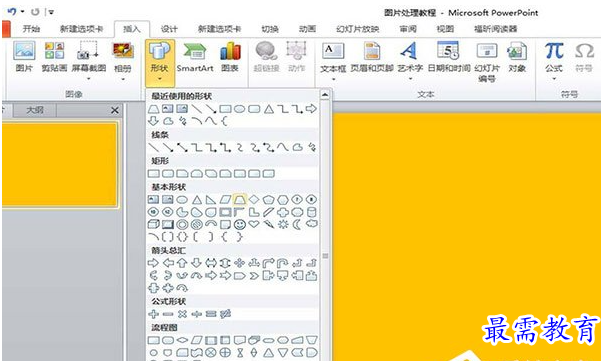The height and width of the screenshot is (361, 606).
Task: Select the folded corner shape
Action: click(225, 224)
